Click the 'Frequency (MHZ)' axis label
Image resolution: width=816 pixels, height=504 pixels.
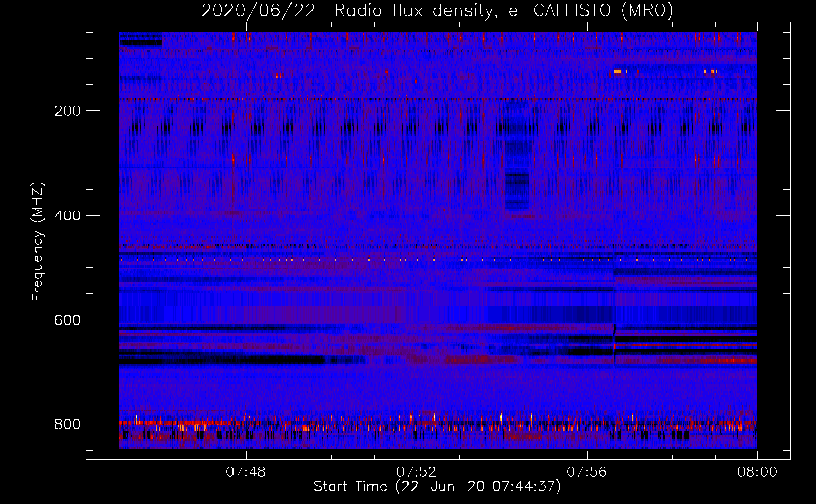tap(38, 241)
